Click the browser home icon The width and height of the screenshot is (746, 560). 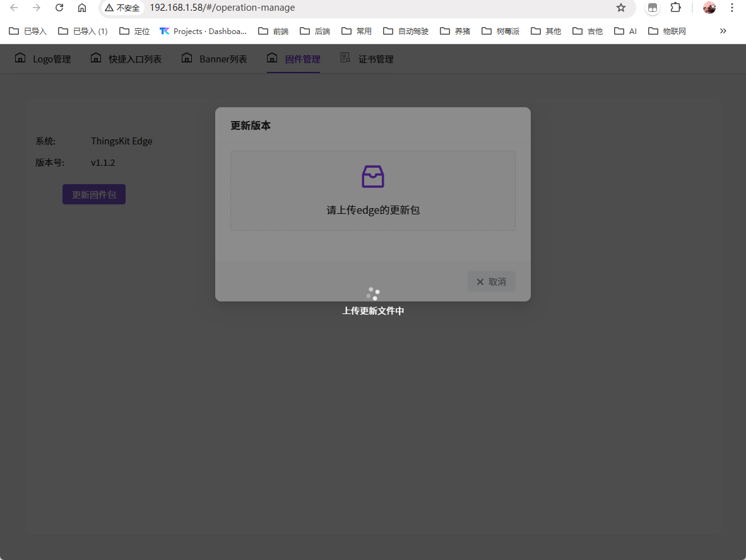coord(82,8)
